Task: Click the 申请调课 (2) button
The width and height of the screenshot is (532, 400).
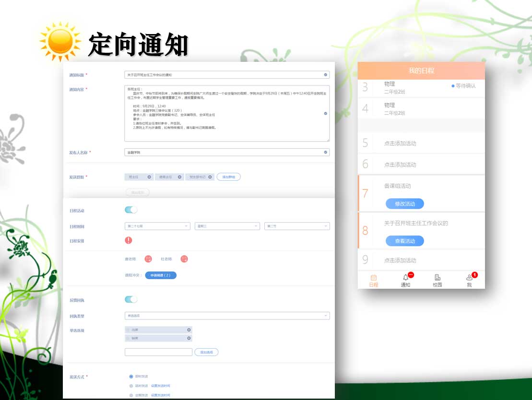Action: pos(160,275)
